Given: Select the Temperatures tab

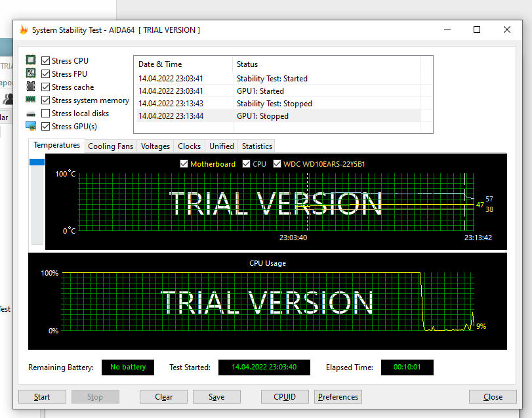Looking at the screenshot, I should [x=56, y=145].
